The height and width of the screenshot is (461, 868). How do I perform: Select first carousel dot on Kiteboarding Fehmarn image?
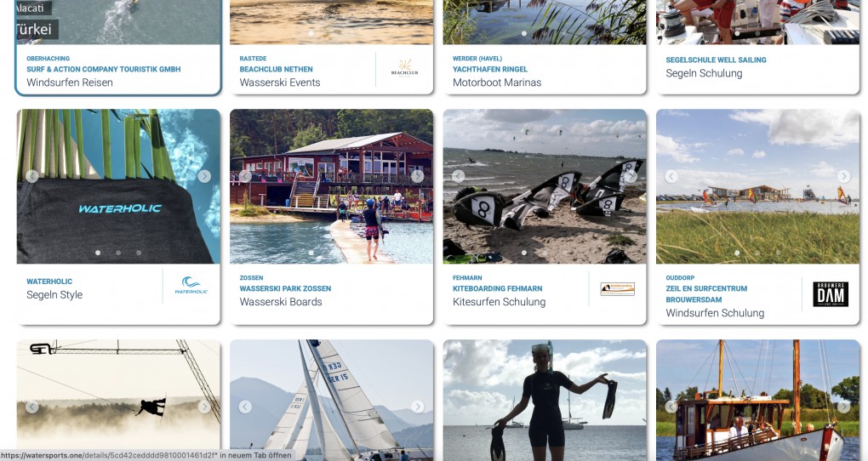[x=524, y=253]
